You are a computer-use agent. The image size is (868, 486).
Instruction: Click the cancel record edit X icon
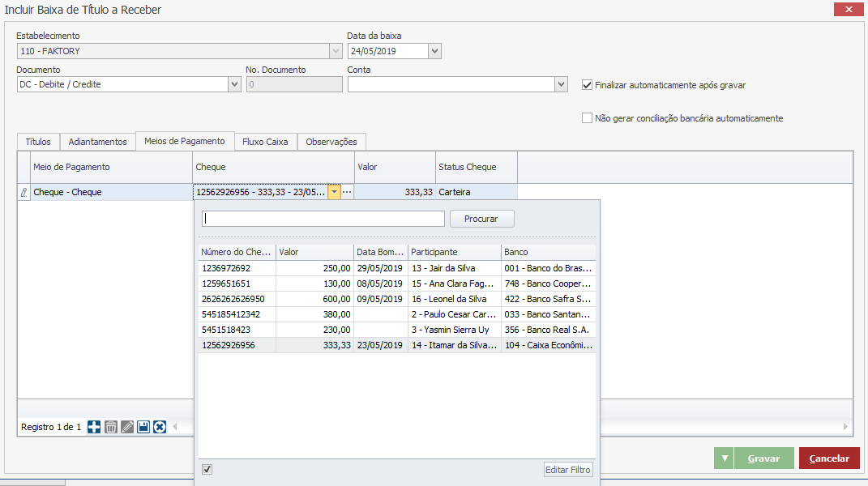point(160,427)
